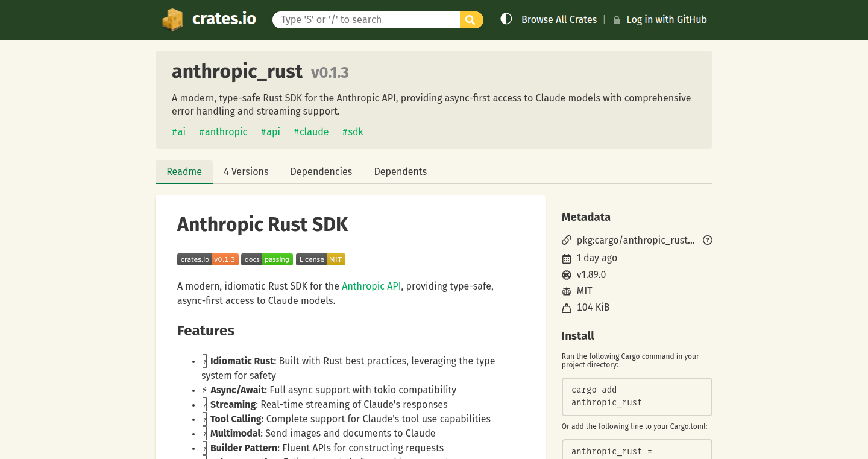
Task: Click the 104 KiB size text
Action: [593, 307]
